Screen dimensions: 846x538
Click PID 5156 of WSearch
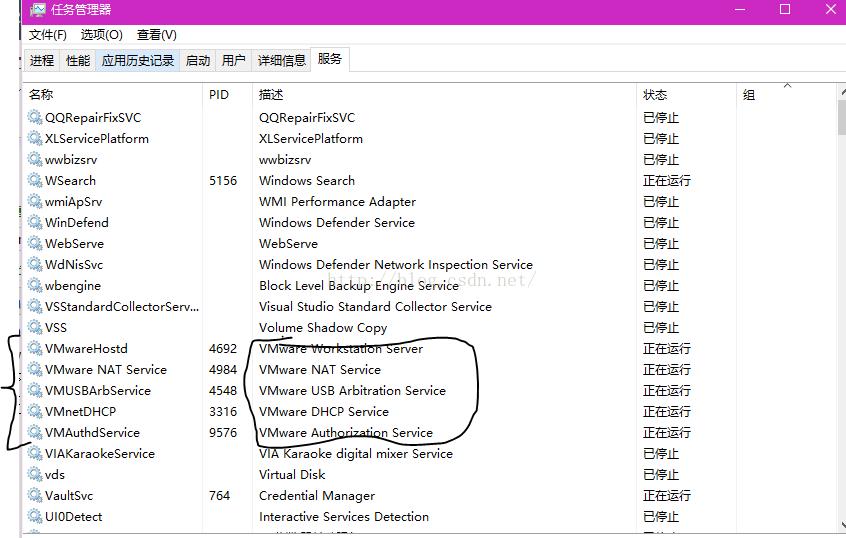(223, 181)
